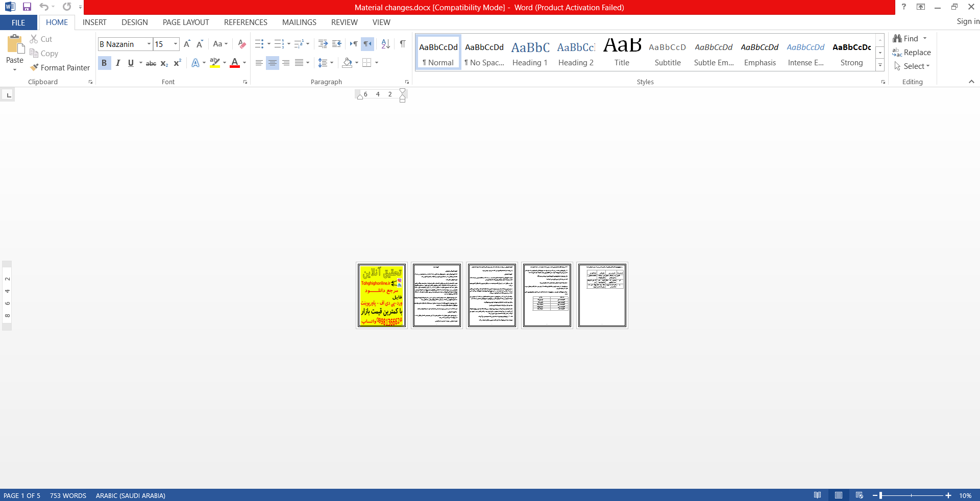Click the fifth page with table

[x=602, y=295]
